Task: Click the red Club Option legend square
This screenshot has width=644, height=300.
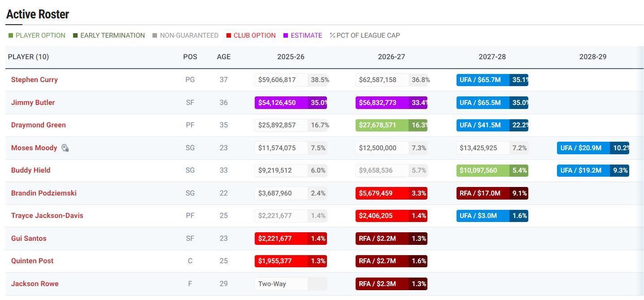Action: pyautogui.click(x=229, y=35)
